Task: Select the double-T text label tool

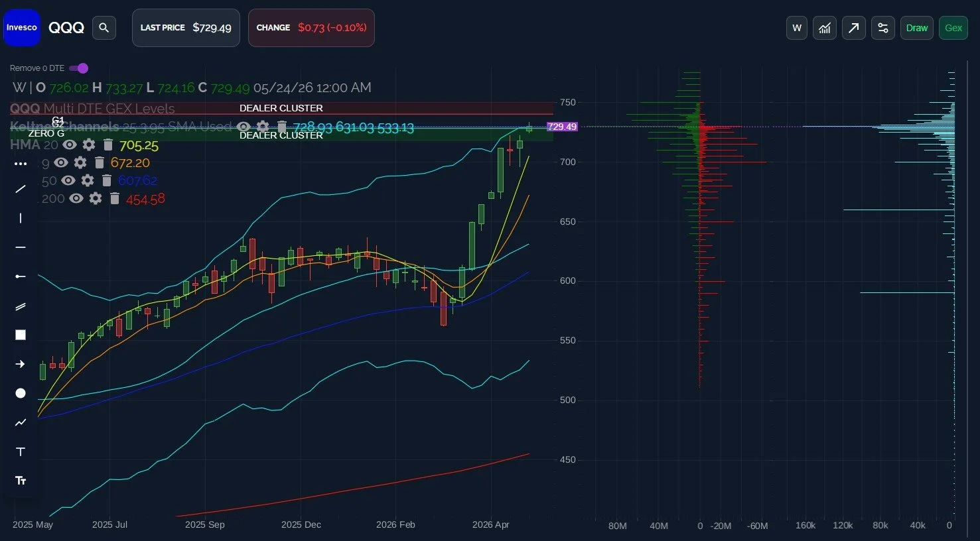Action: click(x=21, y=481)
